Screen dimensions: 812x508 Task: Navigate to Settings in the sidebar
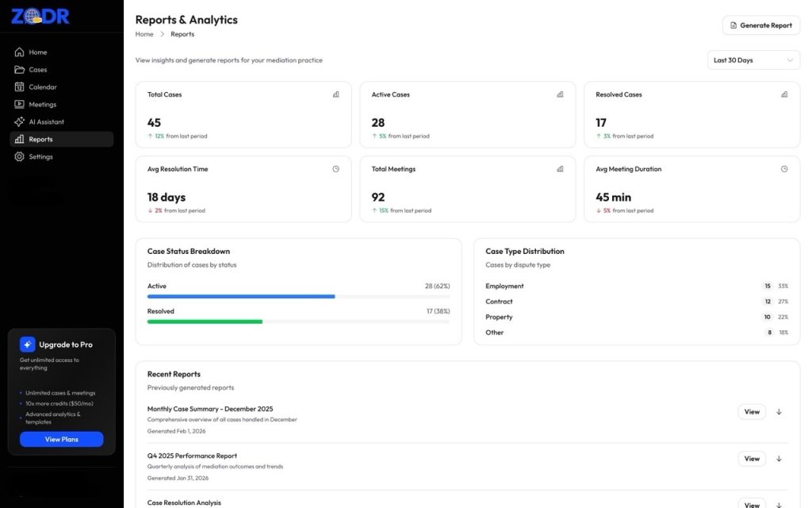tap(40, 157)
